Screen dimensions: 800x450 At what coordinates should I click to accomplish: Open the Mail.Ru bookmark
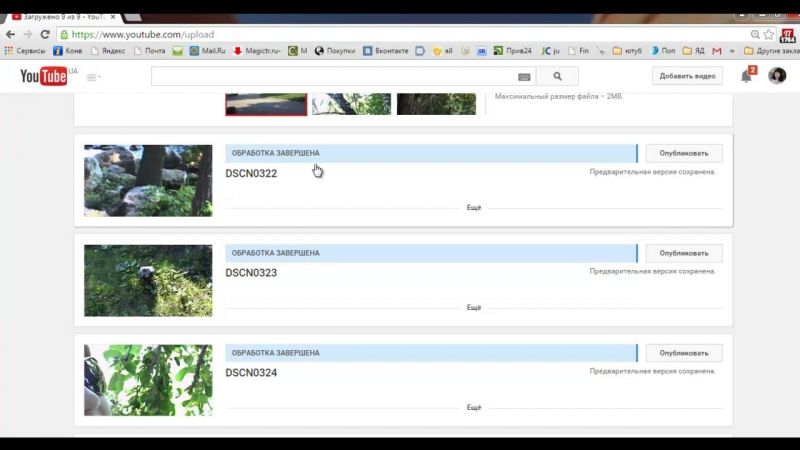207,51
